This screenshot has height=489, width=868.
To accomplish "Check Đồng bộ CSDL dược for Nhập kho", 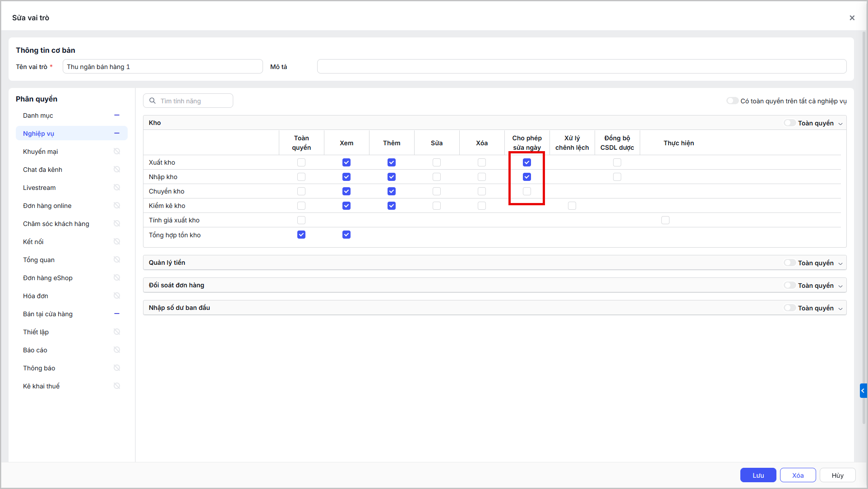I will [617, 177].
